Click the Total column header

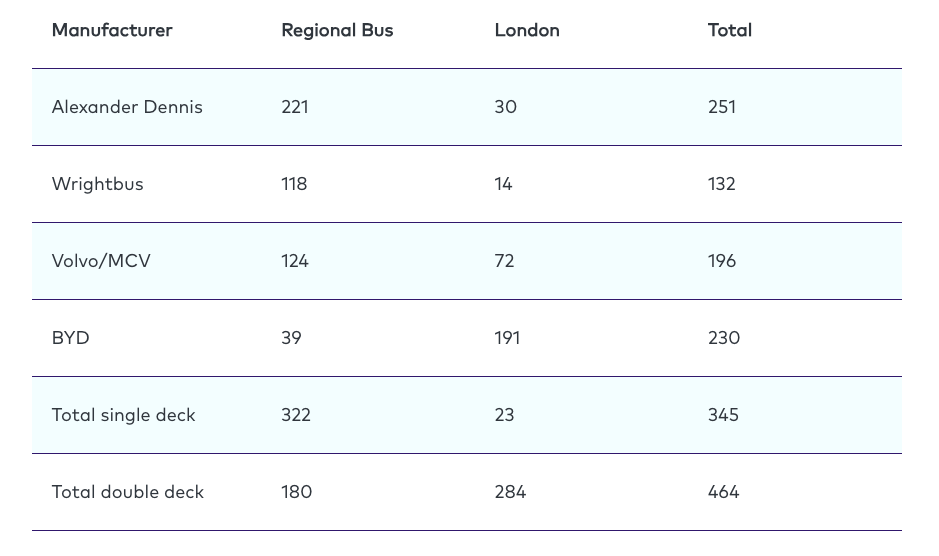point(729,30)
